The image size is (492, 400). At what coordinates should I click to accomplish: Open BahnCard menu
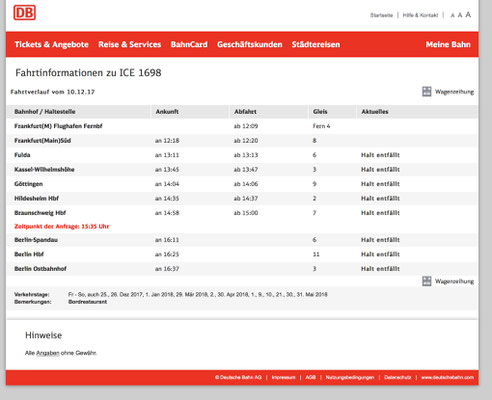189,44
